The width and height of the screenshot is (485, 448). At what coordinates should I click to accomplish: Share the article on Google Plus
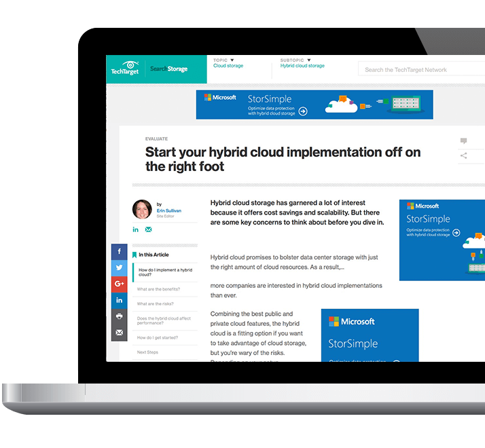pos(119,284)
